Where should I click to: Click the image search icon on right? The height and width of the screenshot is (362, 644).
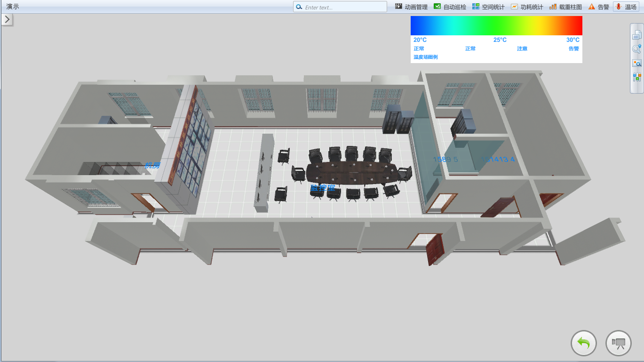pyautogui.click(x=636, y=63)
